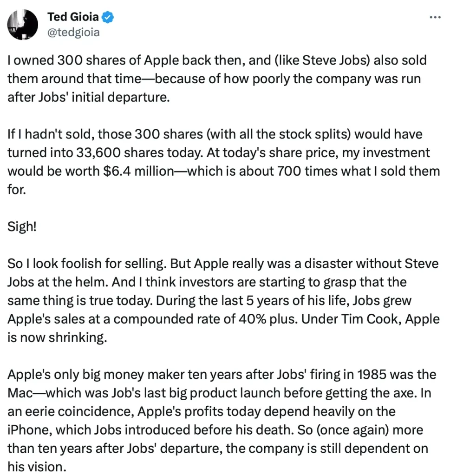
Task: Click the phrase "If I hadn't sold"
Action: (x=43, y=135)
